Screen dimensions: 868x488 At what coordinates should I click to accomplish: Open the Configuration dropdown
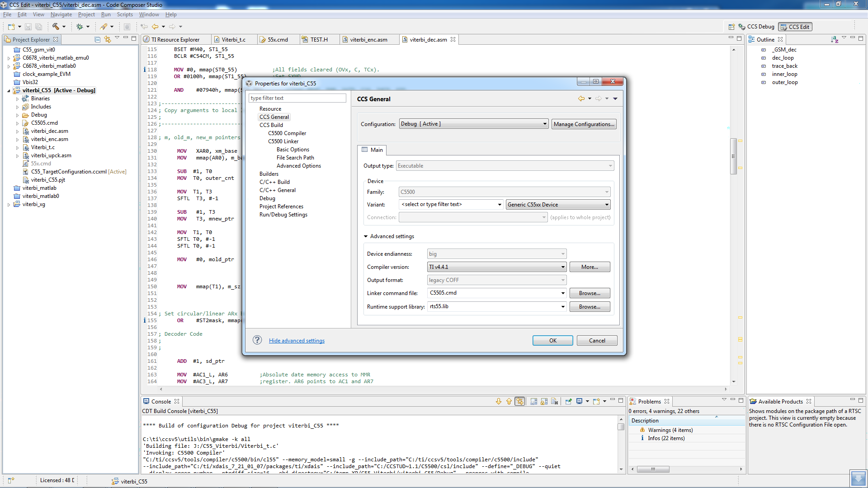pyautogui.click(x=474, y=124)
